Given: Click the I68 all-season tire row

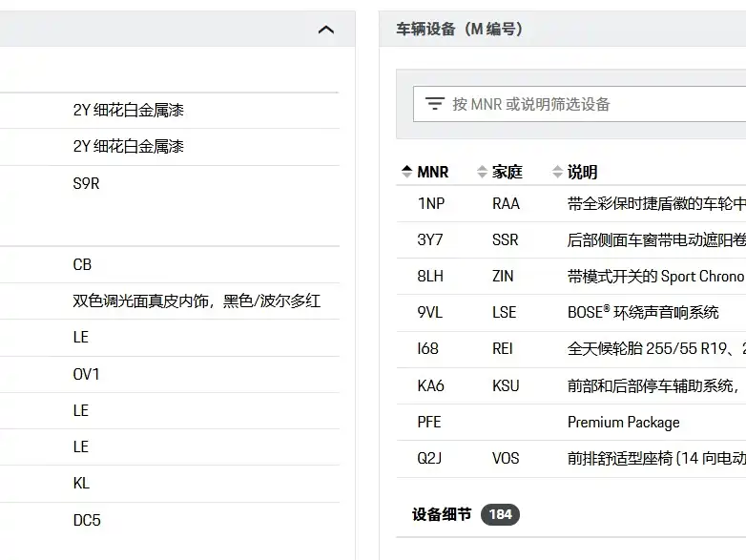Looking at the screenshot, I should pyautogui.click(x=572, y=349).
